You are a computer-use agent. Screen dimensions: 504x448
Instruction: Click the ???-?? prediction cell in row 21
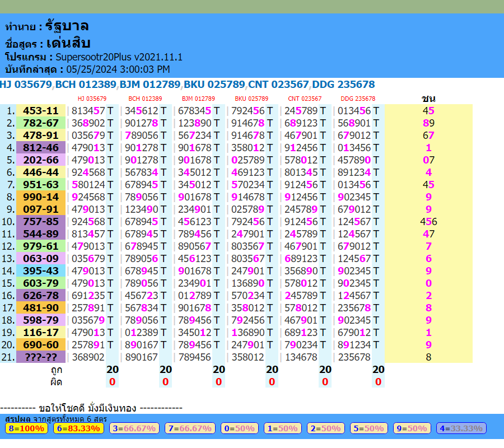41,357
